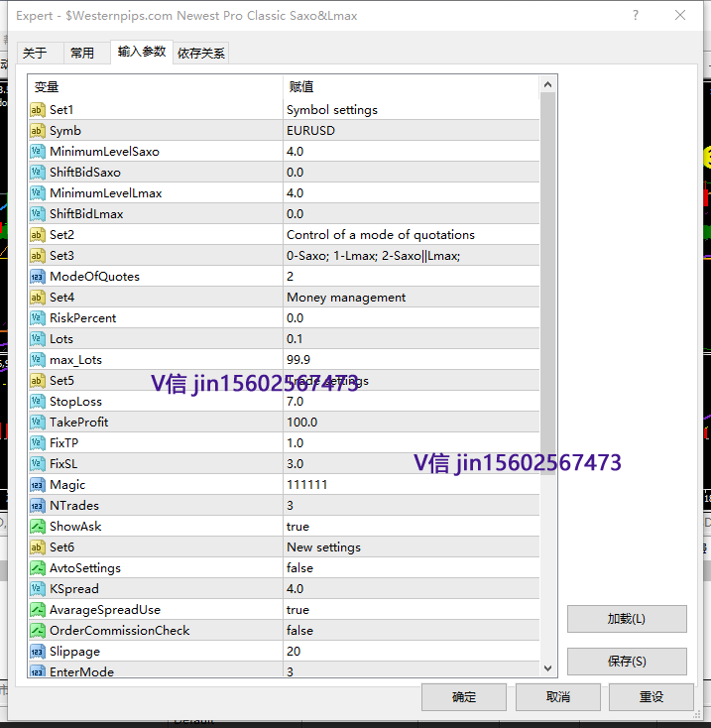
Task: Click the double-type icon beside FixTP
Action: [38, 443]
